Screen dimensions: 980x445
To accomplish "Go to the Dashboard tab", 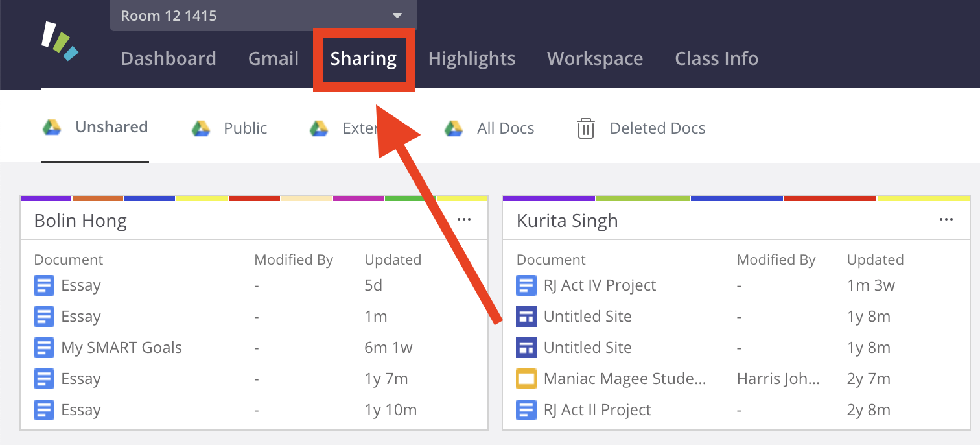I will pyautogui.click(x=169, y=58).
